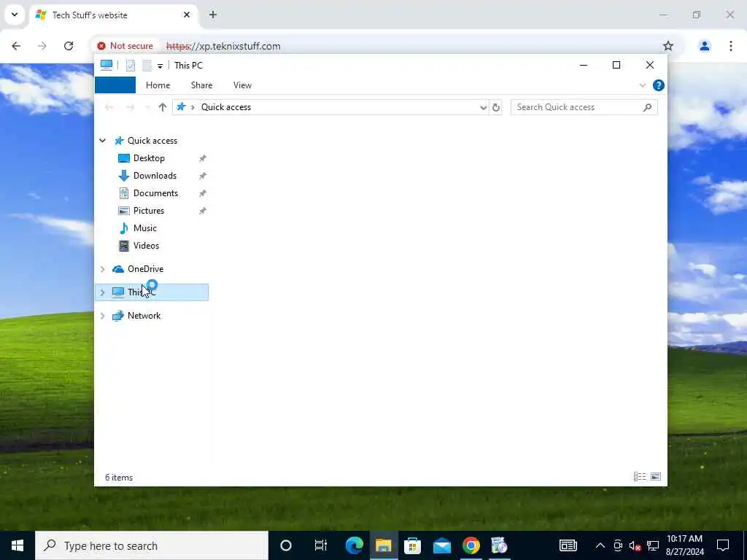The height and width of the screenshot is (560, 747).
Task: Switch to Large icons view in status bar
Action: tap(656, 477)
